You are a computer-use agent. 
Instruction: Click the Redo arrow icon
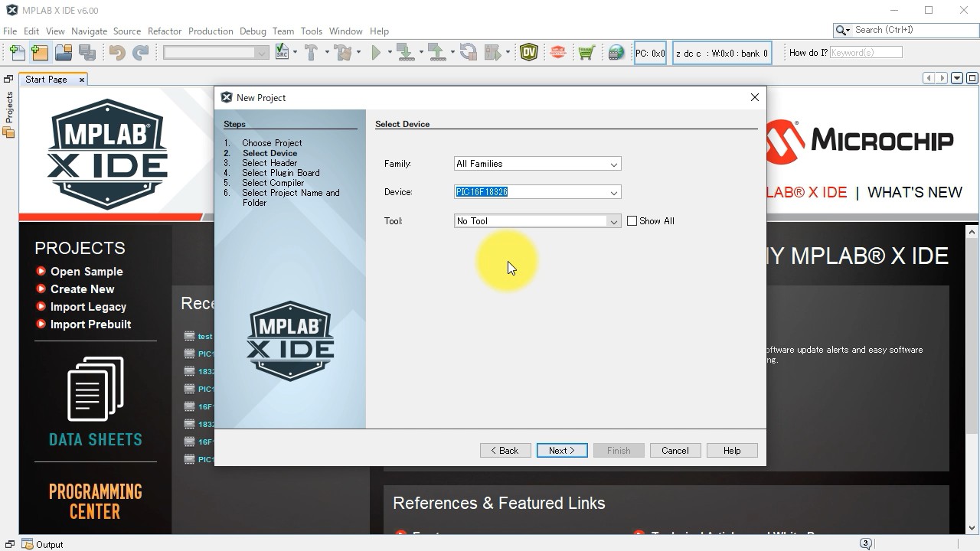point(140,53)
